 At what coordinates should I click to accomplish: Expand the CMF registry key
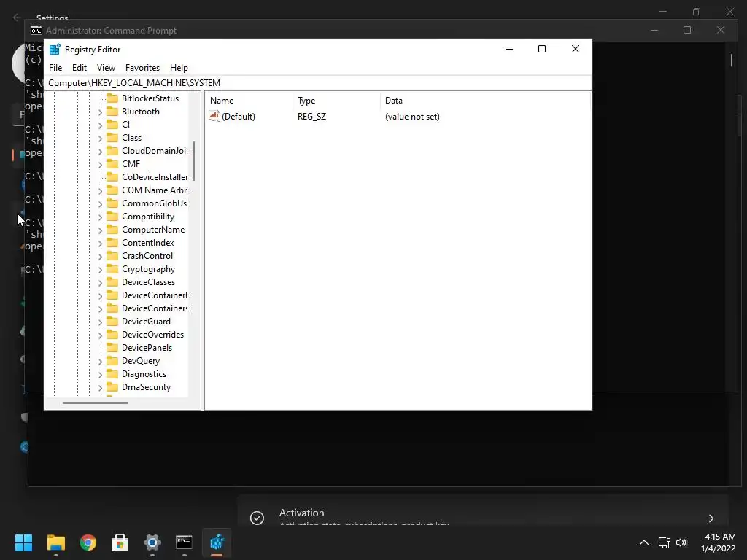pos(100,164)
